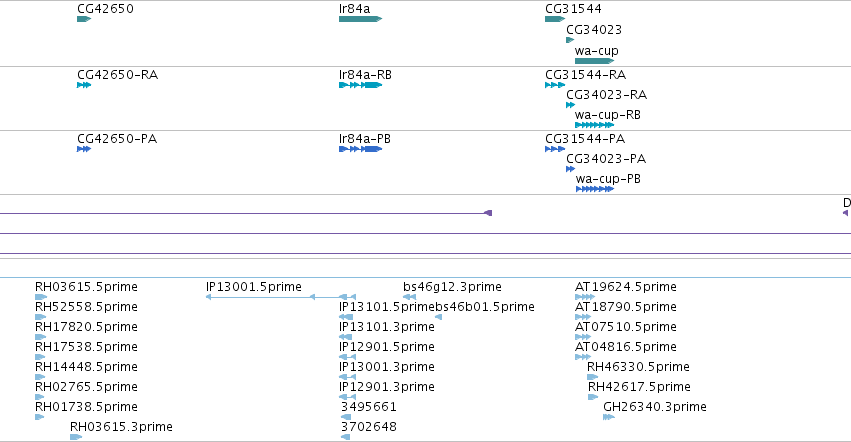Select the CG31544 gene arrow

(x=555, y=19)
